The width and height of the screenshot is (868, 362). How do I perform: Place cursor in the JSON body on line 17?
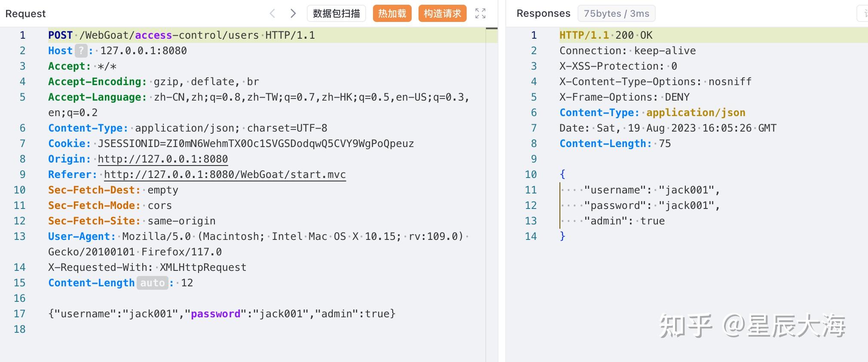(221, 314)
